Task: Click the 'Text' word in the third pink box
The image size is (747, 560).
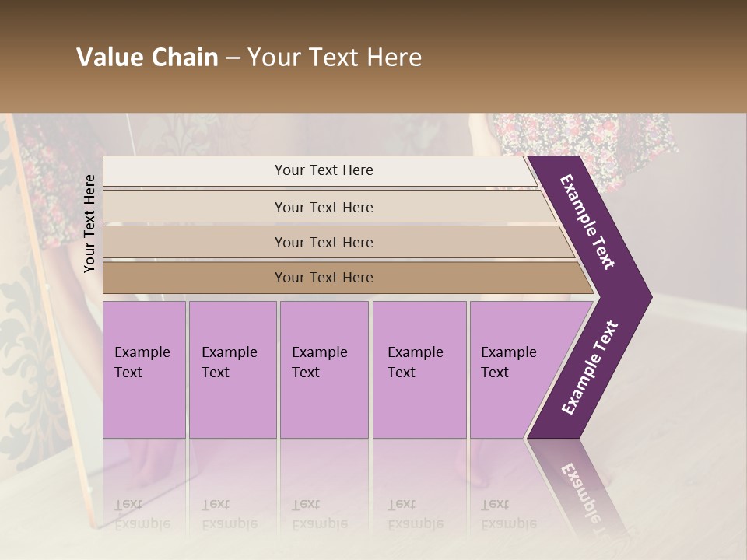Action: [x=305, y=372]
